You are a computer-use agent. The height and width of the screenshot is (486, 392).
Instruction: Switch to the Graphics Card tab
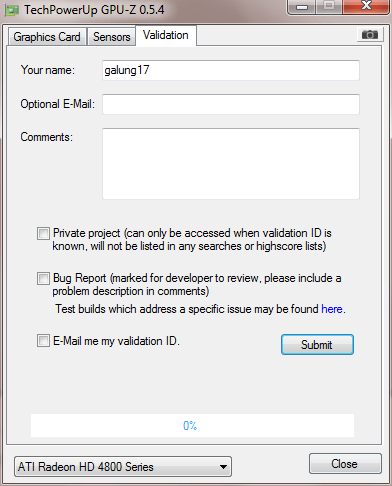tap(47, 37)
